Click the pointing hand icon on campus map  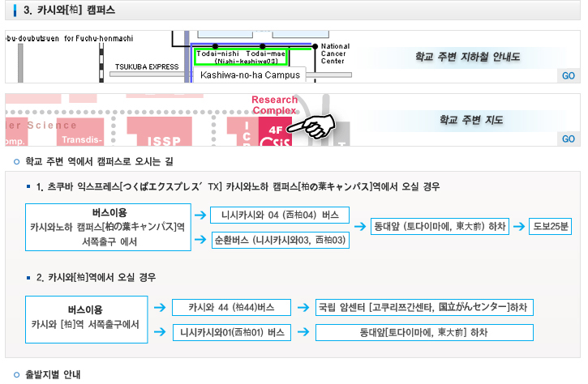pos(315,127)
